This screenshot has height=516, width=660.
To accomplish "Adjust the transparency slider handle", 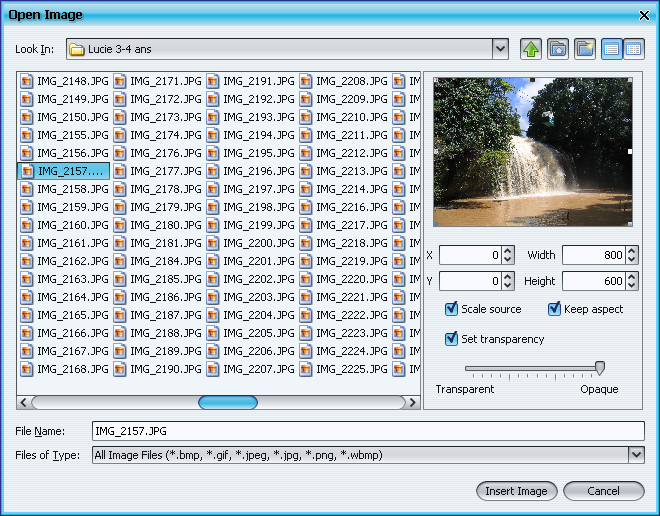I will [x=600, y=368].
